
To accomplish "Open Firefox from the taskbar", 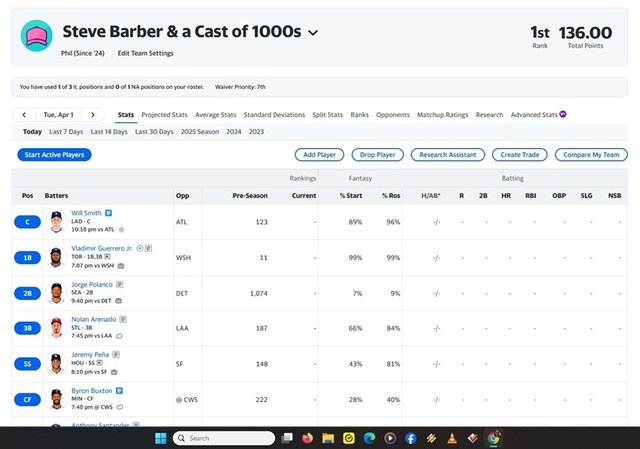I will coord(307,438).
